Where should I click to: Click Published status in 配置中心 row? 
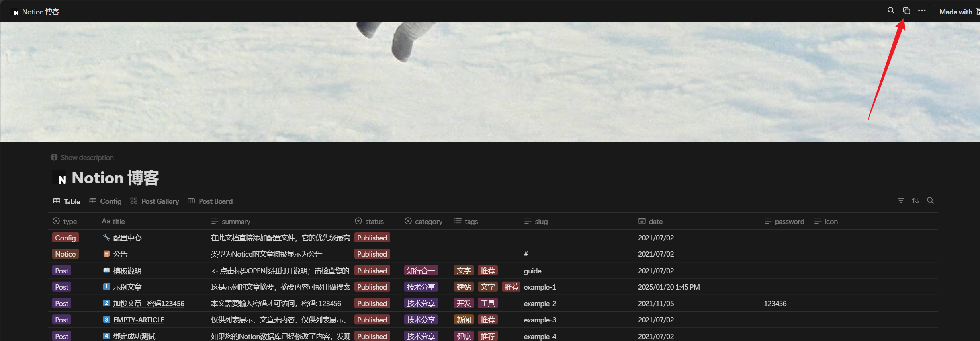click(x=372, y=238)
